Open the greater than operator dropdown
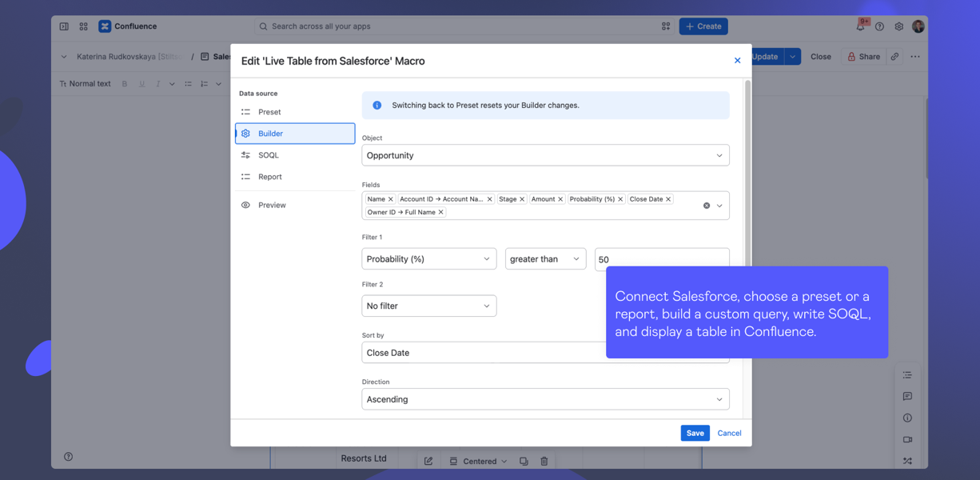 tap(545, 258)
